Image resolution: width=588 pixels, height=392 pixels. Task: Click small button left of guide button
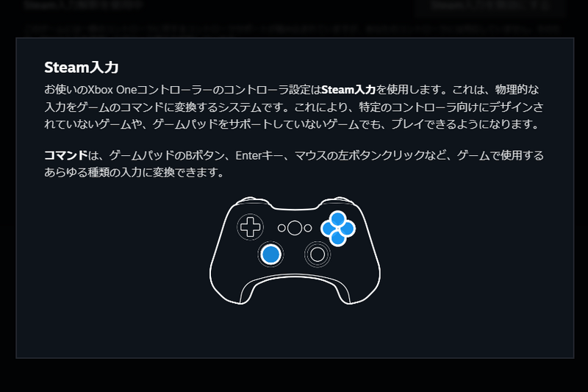click(282, 228)
